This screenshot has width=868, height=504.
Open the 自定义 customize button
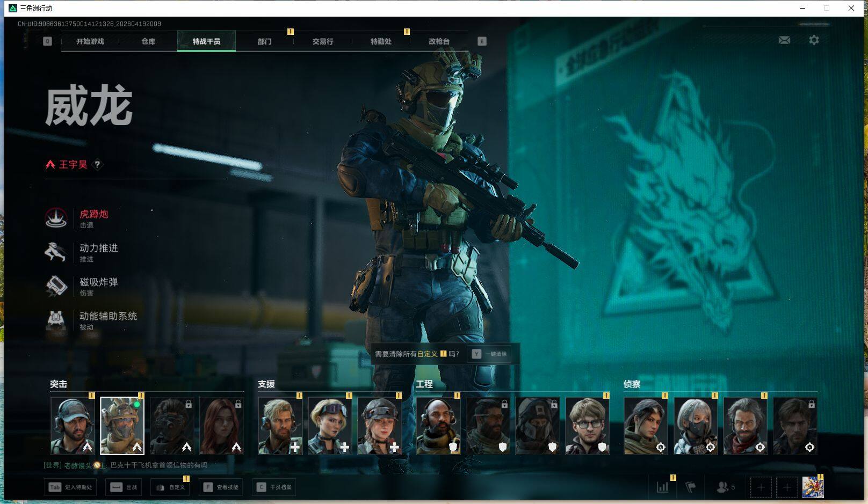point(170,487)
